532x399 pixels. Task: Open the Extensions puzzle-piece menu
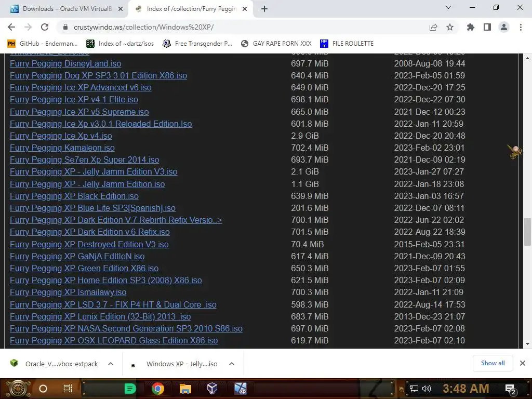pyautogui.click(x=471, y=27)
